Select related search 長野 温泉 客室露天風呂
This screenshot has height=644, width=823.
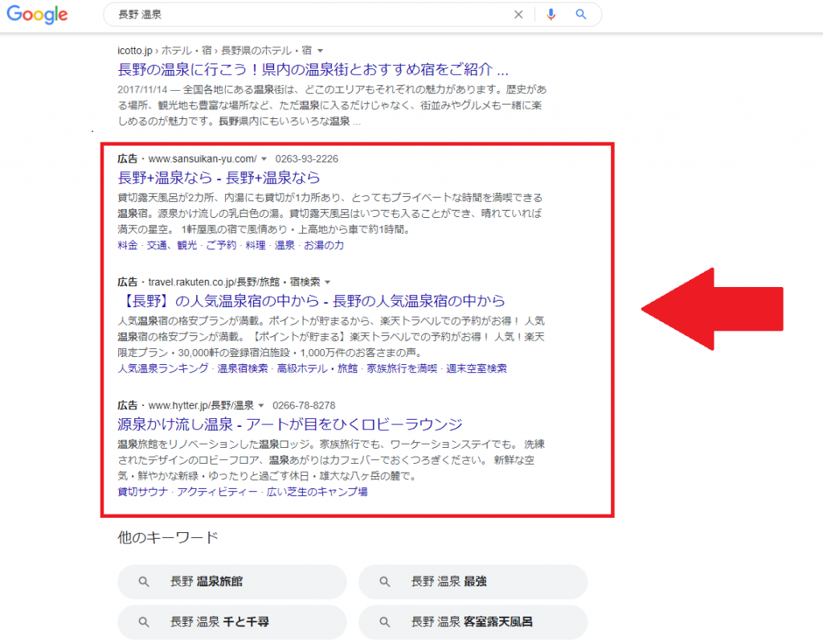coord(473,622)
